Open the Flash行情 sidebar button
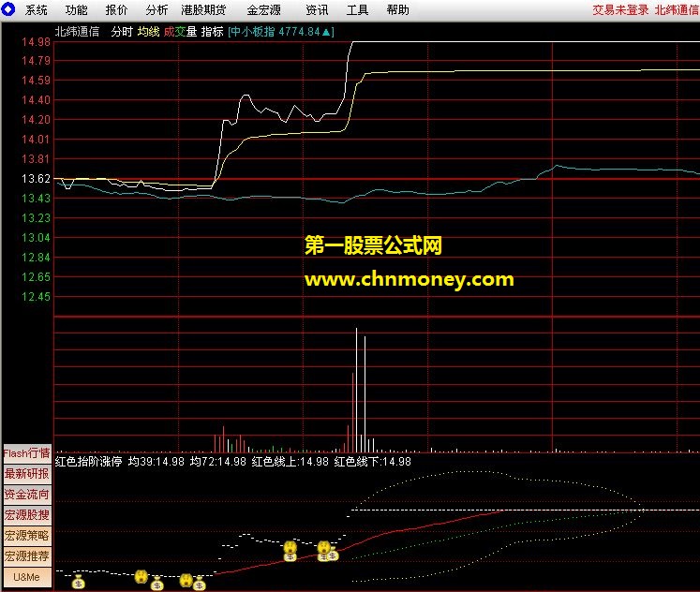Image resolution: width=700 pixels, height=592 pixels. (x=27, y=453)
